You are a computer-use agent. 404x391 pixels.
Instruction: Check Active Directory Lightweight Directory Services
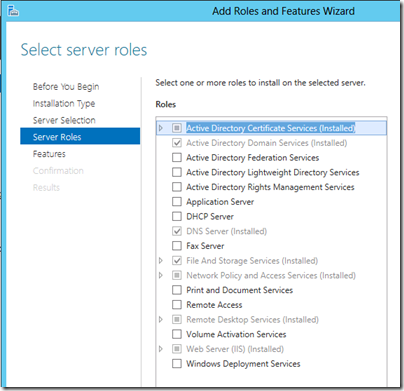pos(177,172)
